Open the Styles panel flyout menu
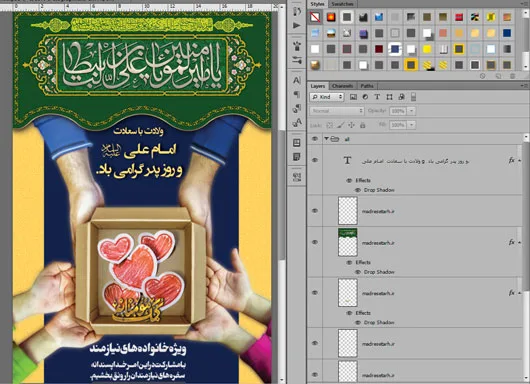This screenshot has height=384, width=530. (525, 4)
